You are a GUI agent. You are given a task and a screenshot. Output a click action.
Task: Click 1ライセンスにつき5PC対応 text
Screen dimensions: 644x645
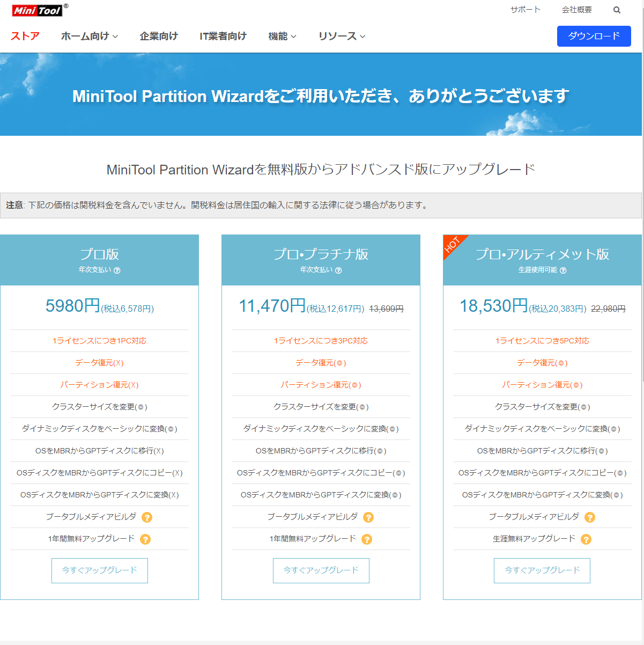(x=542, y=341)
